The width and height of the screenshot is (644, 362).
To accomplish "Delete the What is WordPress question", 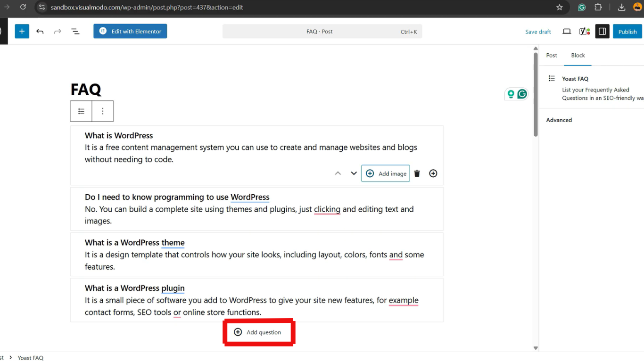I will coord(417,173).
